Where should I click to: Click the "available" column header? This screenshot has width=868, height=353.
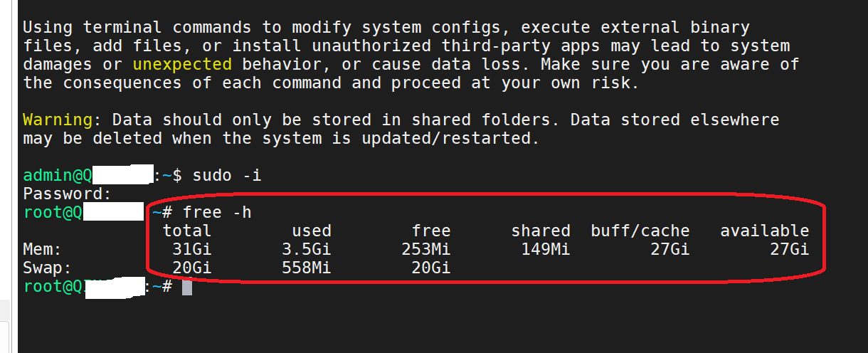(765, 231)
